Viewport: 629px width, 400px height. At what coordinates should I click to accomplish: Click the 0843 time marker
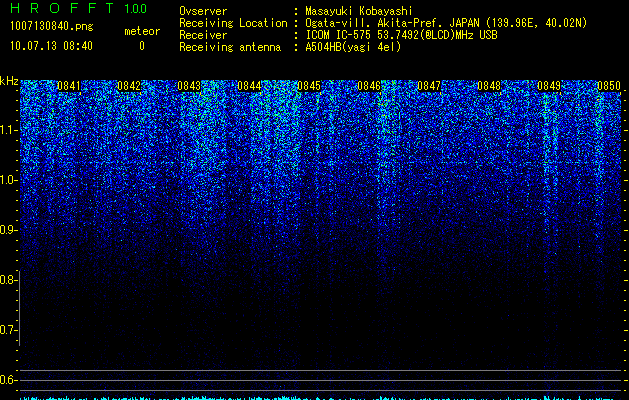[189, 86]
